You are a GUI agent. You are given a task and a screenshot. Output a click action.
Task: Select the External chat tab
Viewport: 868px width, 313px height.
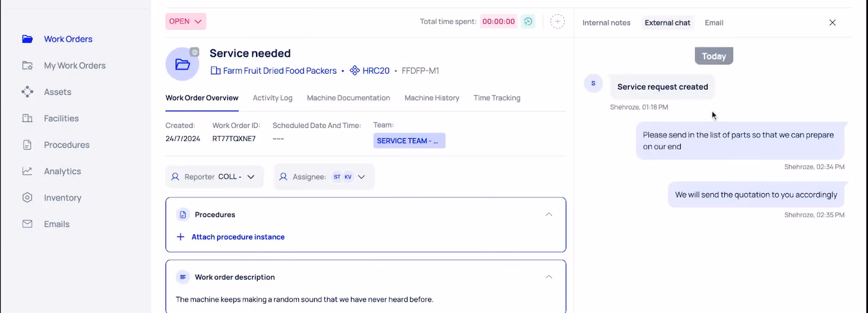(x=668, y=23)
